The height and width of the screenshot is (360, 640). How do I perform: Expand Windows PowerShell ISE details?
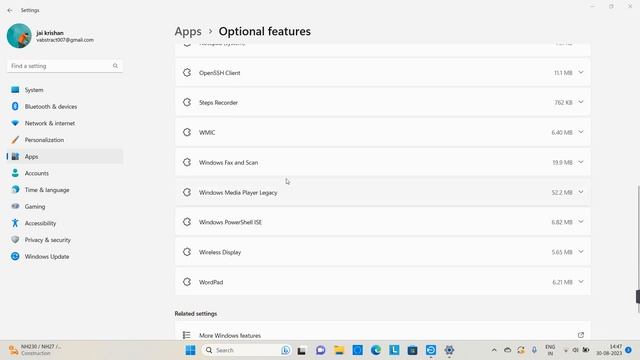tap(581, 222)
